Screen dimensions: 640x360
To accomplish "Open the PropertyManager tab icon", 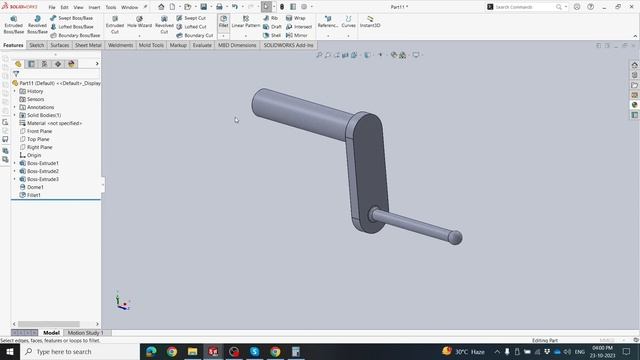I will (x=31, y=64).
